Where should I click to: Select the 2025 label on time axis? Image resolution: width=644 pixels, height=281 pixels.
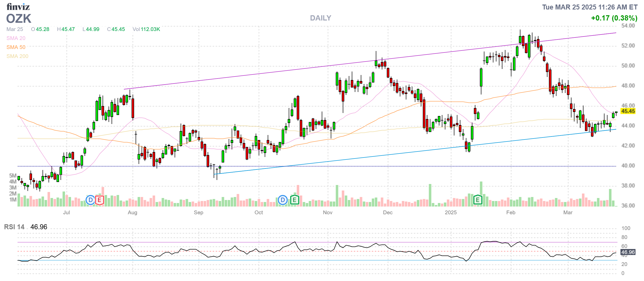[x=451, y=212]
